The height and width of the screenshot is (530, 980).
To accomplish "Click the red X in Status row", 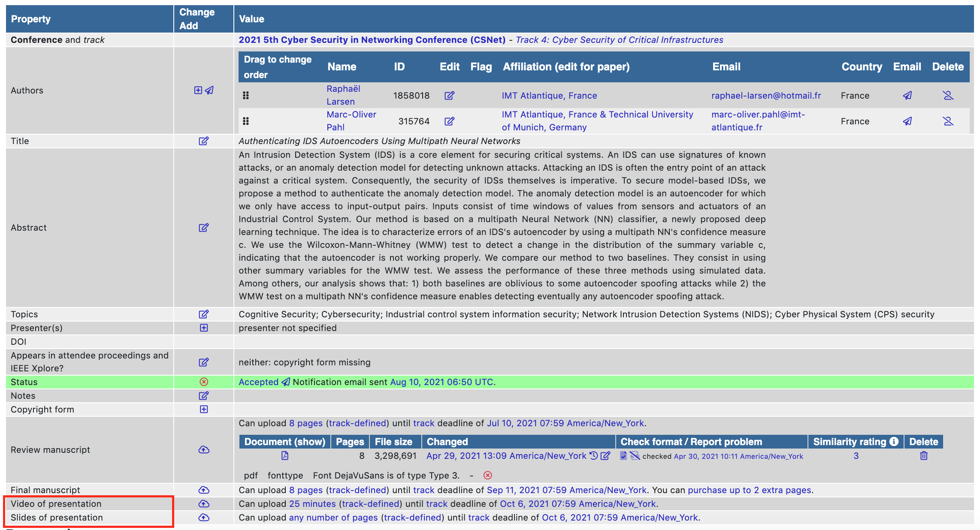I will coord(204,382).
